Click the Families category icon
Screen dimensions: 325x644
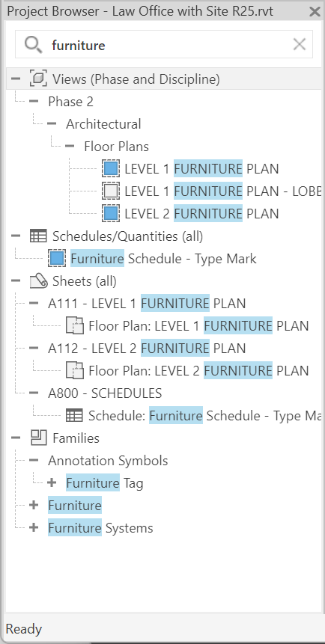click(38, 438)
